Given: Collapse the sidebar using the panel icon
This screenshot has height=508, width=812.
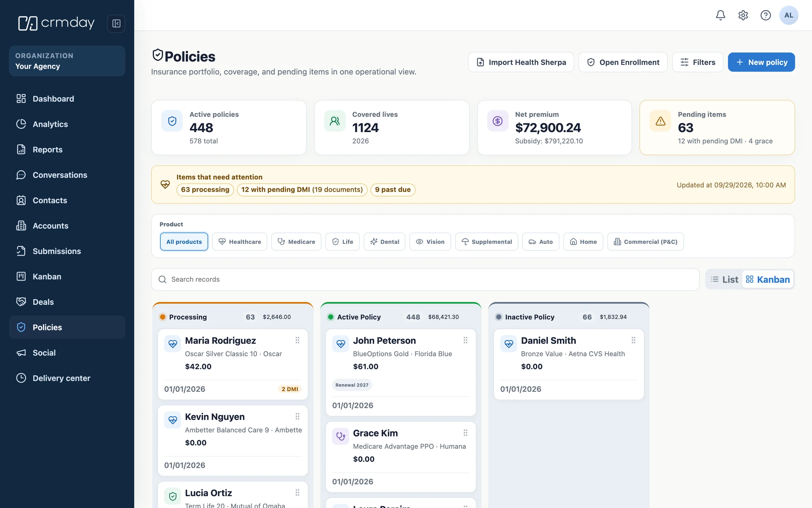Looking at the screenshot, I should point(116,23).
